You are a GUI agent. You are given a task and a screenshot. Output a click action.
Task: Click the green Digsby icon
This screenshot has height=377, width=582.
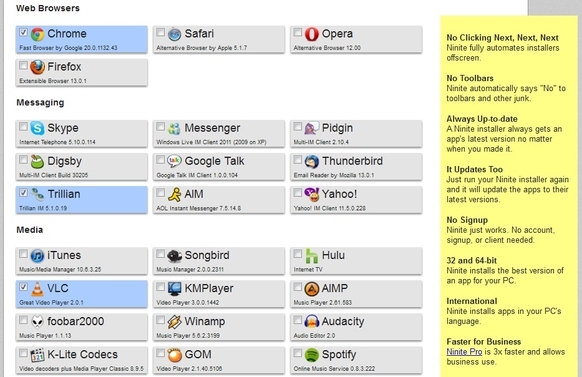point(37,161)
